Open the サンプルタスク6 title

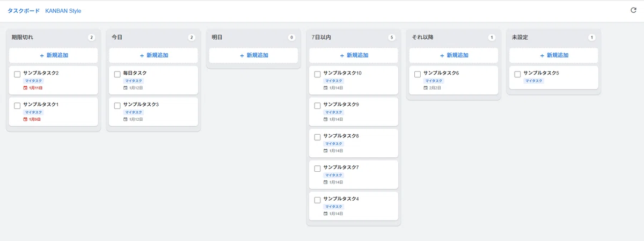[x=441, y=73]
